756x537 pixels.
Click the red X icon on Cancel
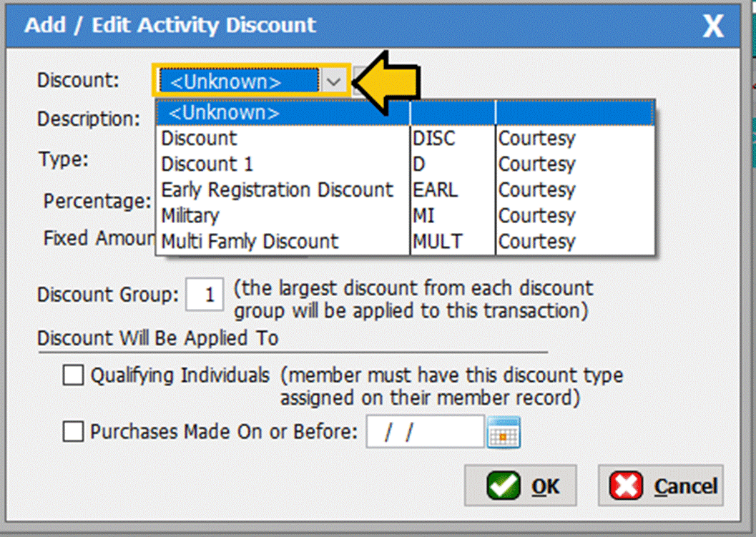coord(626,486)
